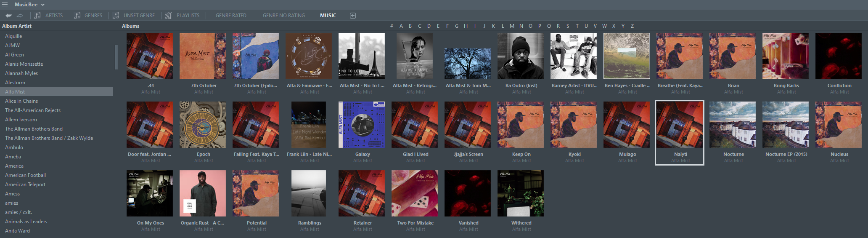Open the Alfa & Emmavie album cover

pos(309,56)
